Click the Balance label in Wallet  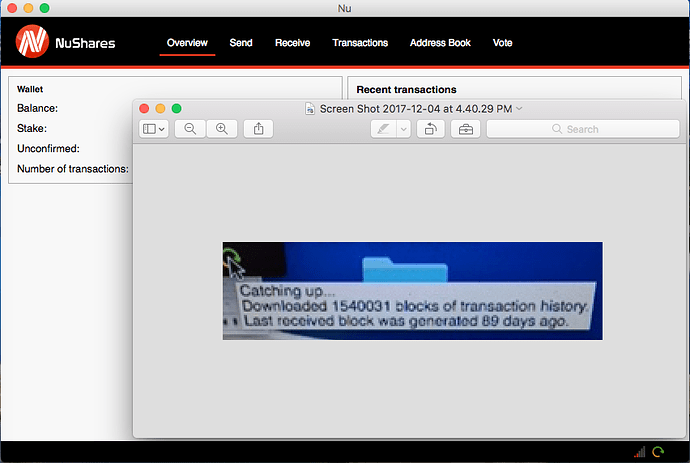click(37, 108)
